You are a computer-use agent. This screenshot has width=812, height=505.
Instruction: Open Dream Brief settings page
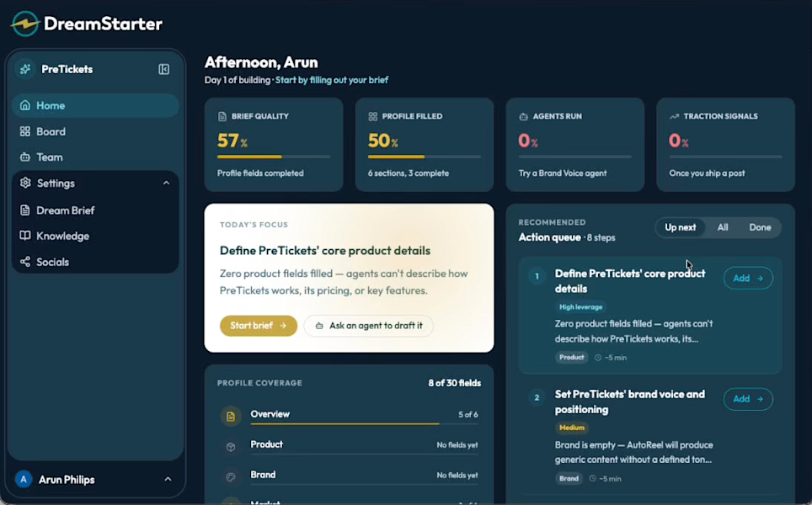pyautogui.click(x=95, y=210)
